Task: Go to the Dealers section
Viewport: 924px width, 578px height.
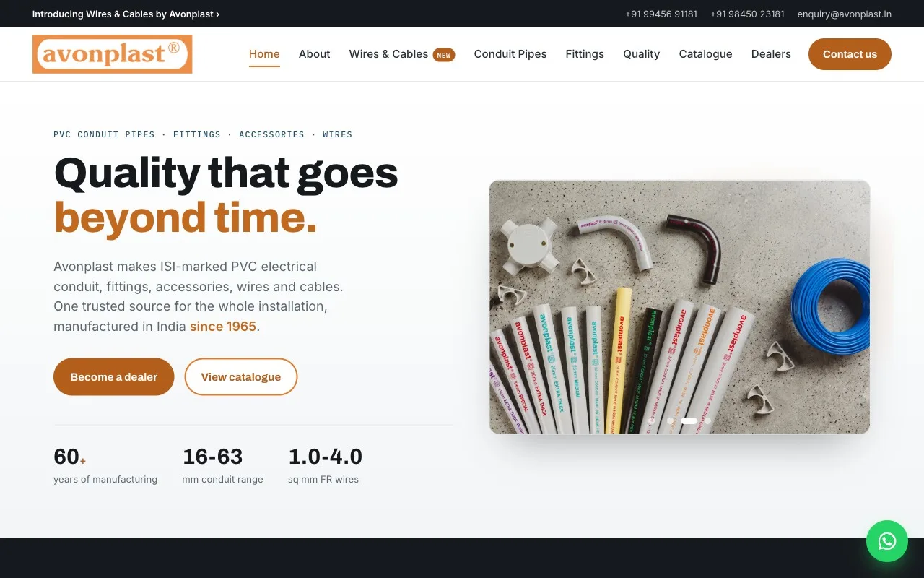Action: pos(771,54)
